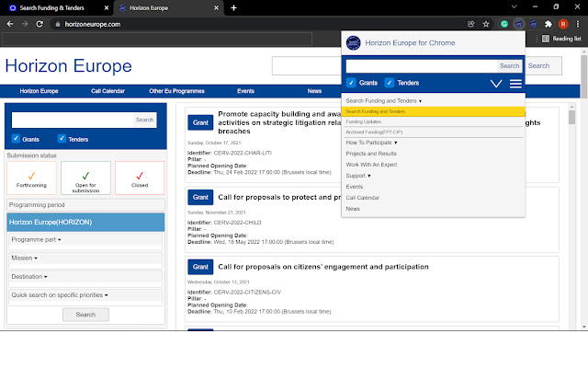Switch to Search Funding & Tenders tab
The width and height of the screenshot is (588, 368).
51,8
